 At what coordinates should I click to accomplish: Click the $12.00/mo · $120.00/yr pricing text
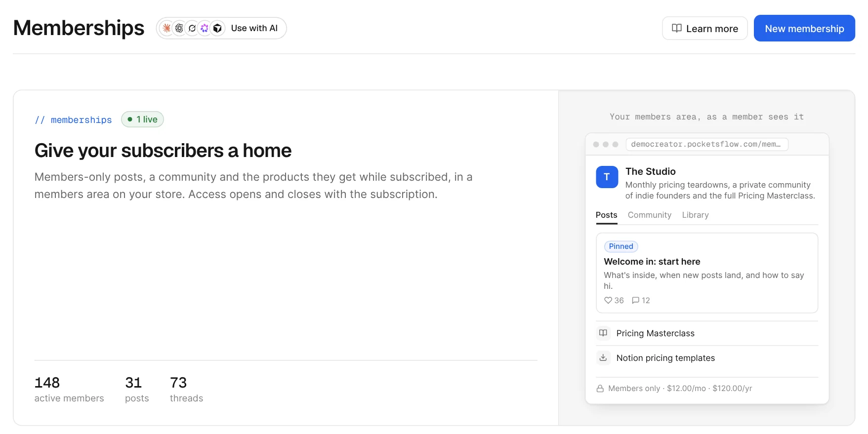coord(709,389)
